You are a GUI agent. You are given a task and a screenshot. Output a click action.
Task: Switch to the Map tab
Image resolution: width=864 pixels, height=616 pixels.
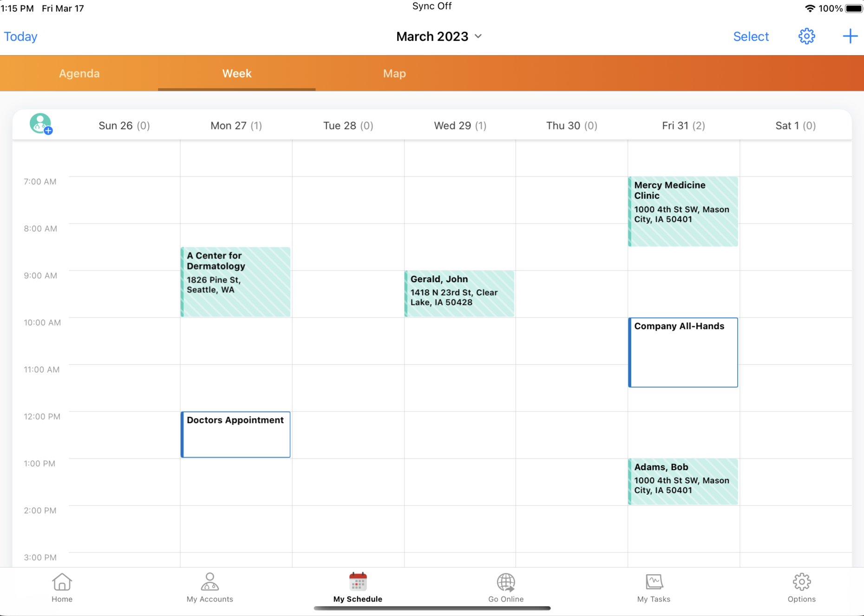click(394, 73)
